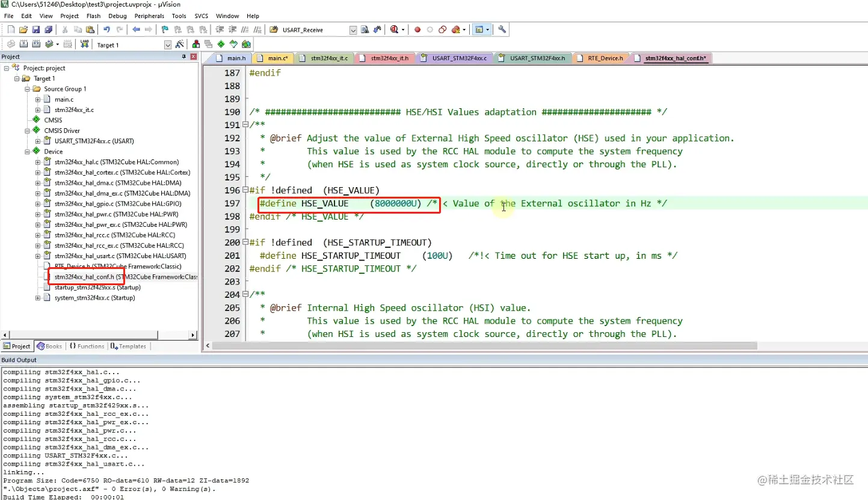This screenshot has width=868, height=500.
Task: Click the Pack Installer icon
Action: (x=246, y=44)
